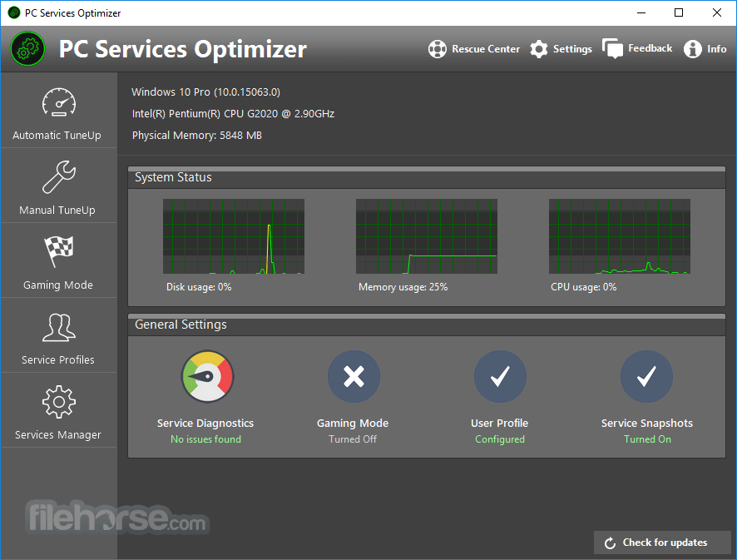737x560 pixels.
Task: Click the 'Disk usage: 0%' text
Action: (199, 287)
